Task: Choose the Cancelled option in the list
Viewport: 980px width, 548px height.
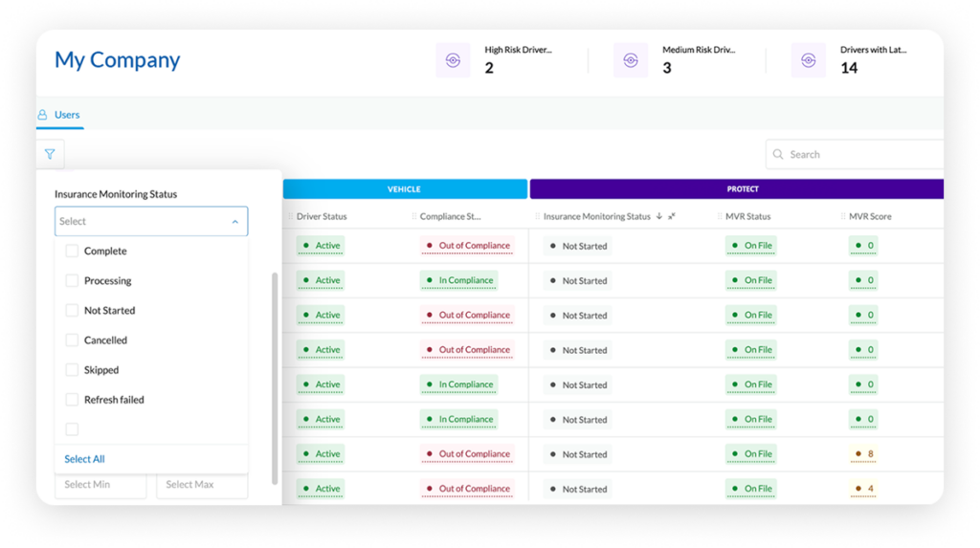Action: pyautogui.click(x=105, y=340)
